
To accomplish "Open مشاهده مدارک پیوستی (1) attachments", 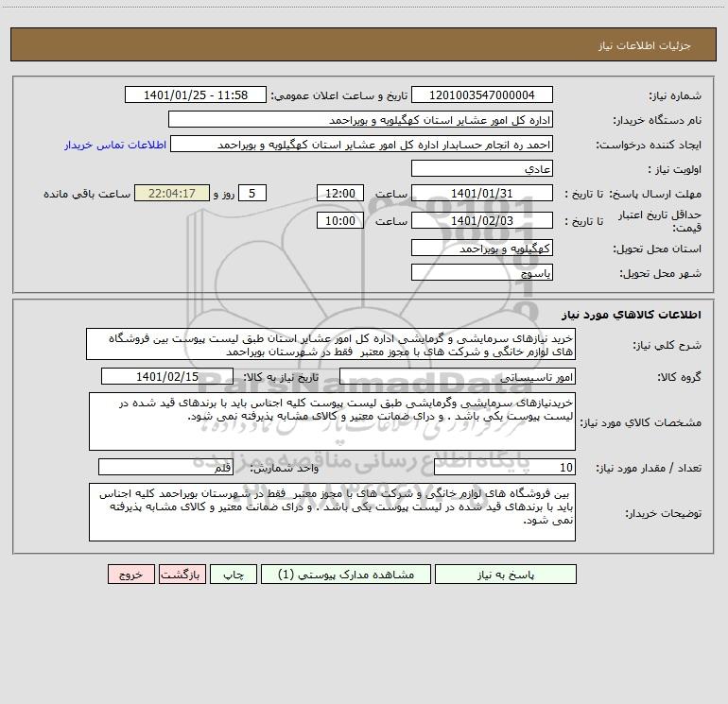I will [346, 574].
